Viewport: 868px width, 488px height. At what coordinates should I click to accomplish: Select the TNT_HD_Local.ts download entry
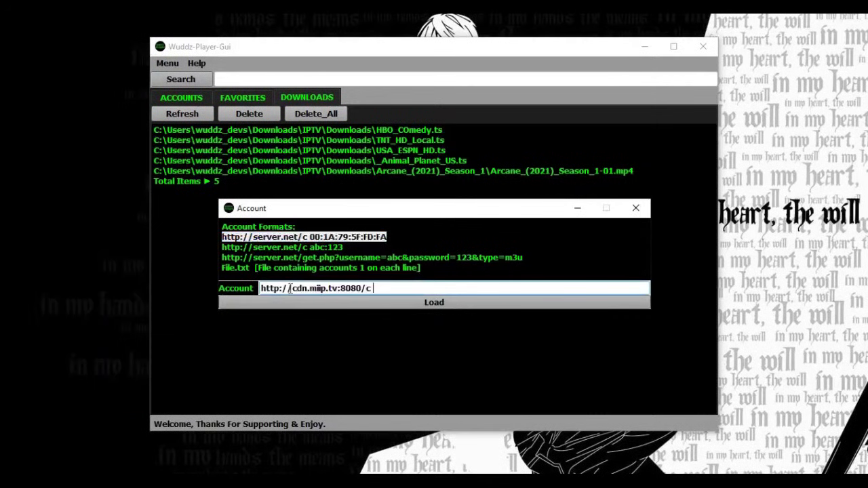[x=299, y=140]
